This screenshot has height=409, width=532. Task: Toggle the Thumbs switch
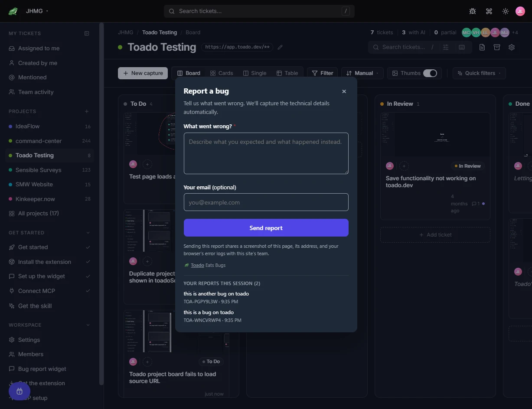click(430, 73)
